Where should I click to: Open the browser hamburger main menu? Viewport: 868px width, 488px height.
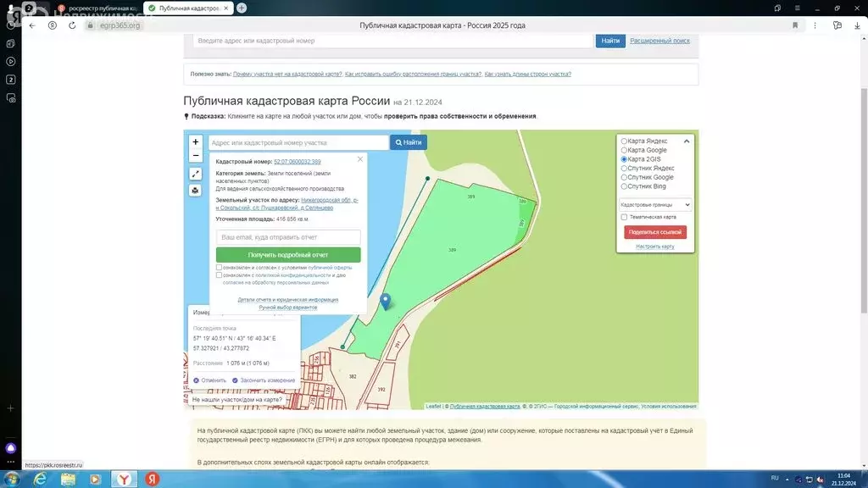pos(797,8)
